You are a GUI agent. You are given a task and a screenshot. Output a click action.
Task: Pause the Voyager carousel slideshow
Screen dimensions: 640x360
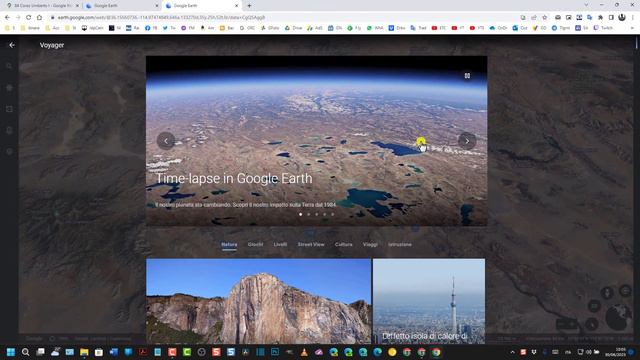[467, 76]
